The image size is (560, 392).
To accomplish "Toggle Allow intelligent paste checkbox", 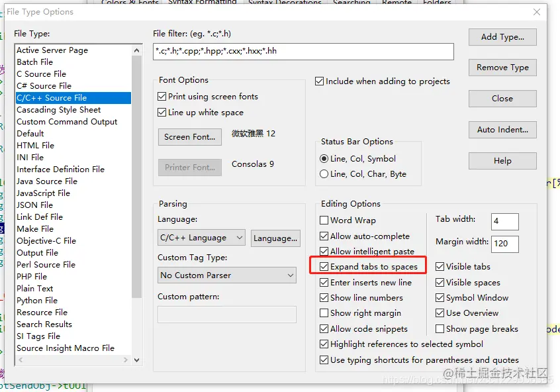I will (x=324, y=251).
